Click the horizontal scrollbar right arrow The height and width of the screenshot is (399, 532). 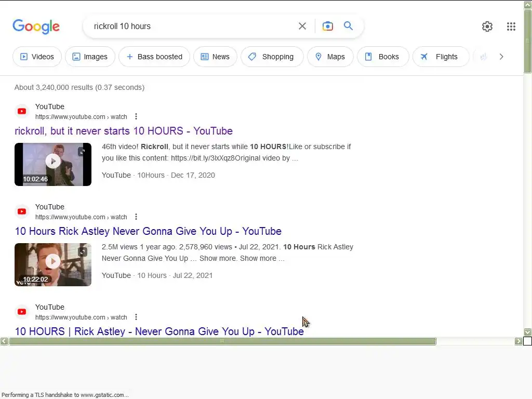coord(518,341)
